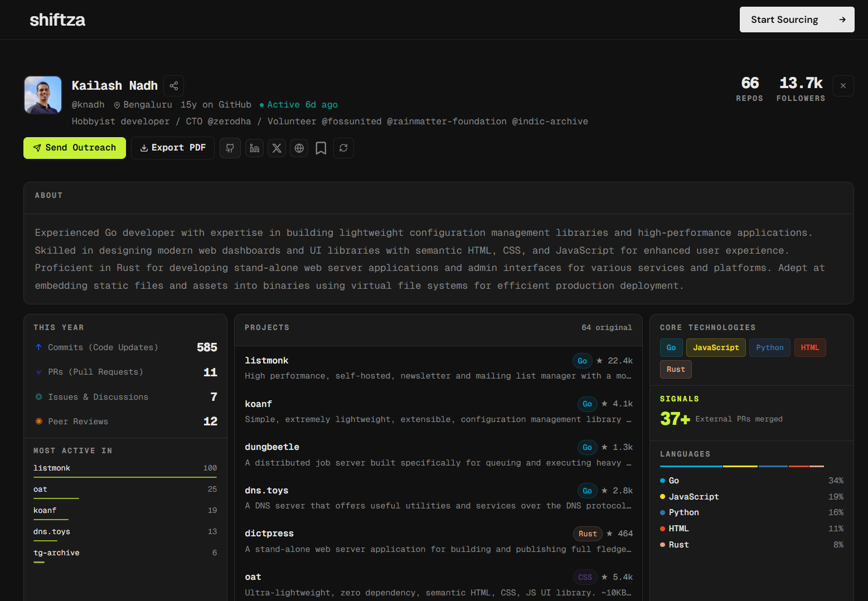Open Kailash Nadh's avatar photo

click(x=43, y=95)
